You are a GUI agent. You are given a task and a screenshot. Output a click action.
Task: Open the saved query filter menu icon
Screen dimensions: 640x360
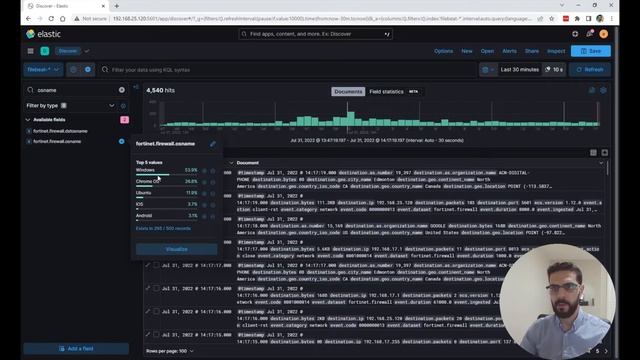pyautogui.click(x=73, y=70)
